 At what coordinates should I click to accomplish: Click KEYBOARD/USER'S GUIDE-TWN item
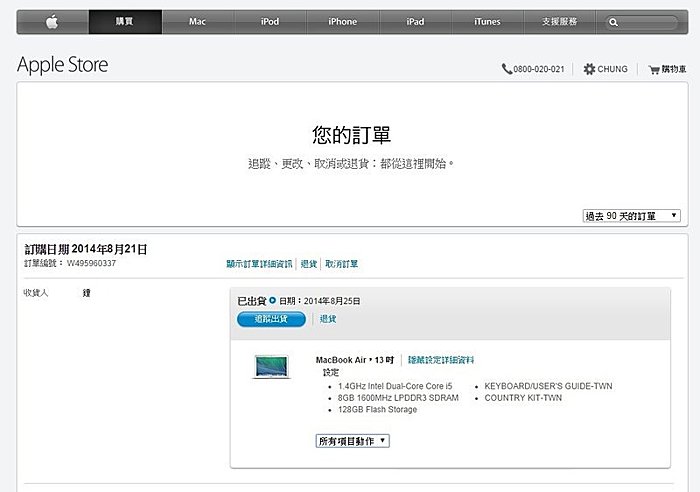coord(549,386)
